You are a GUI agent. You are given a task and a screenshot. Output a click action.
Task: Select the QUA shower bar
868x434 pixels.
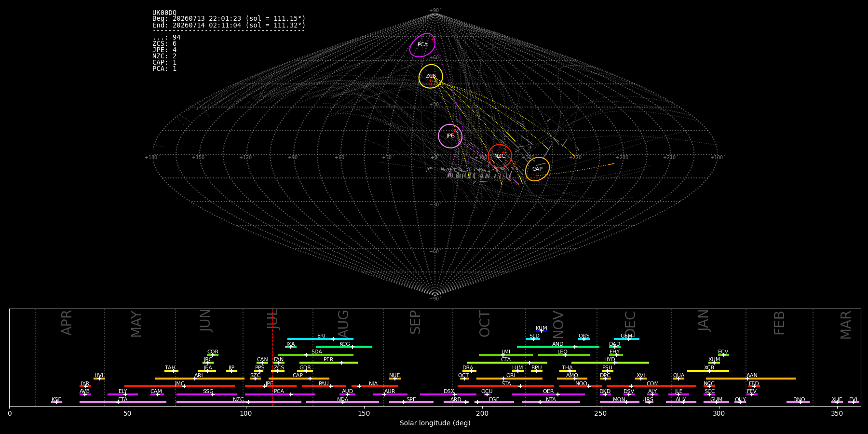point(678,379)
